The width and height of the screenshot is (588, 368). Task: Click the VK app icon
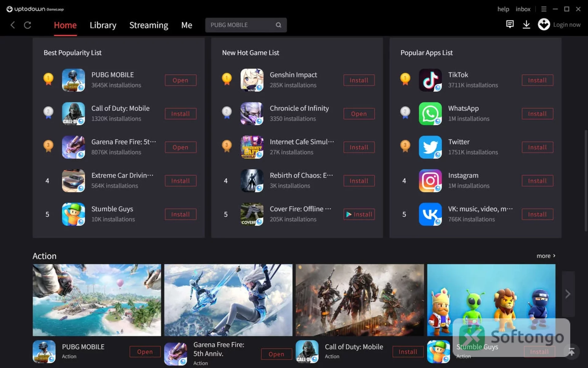pos(430,214)
